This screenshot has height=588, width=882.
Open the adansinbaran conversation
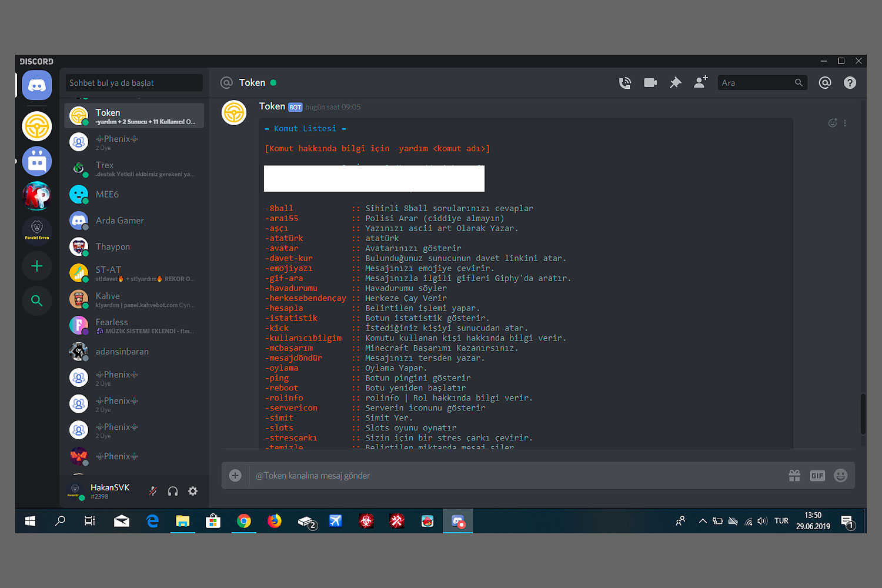coord(134,352)
